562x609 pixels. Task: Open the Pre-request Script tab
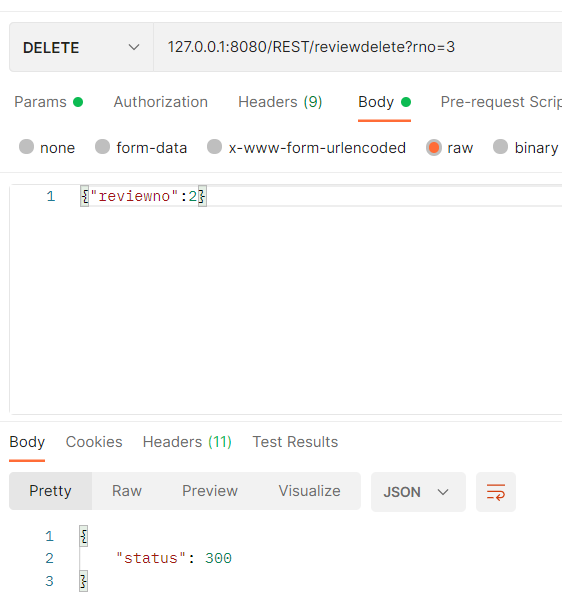pyautogui.click(x=501, y=102)
